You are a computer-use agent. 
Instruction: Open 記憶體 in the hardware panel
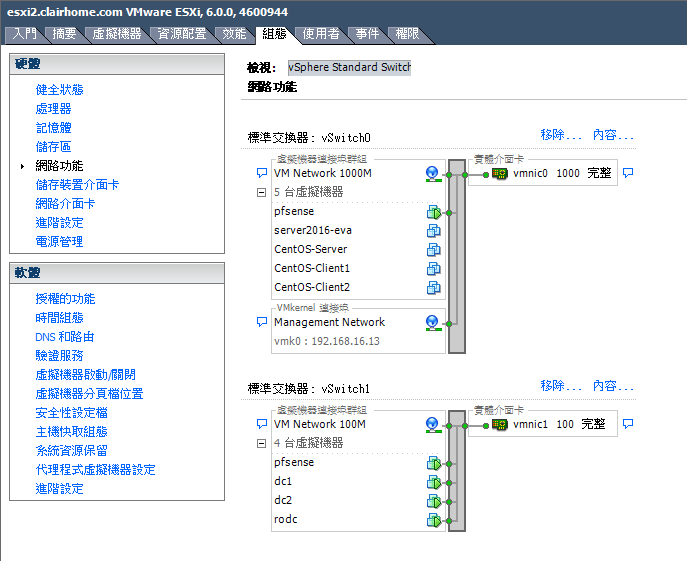[x=53, y=128]
